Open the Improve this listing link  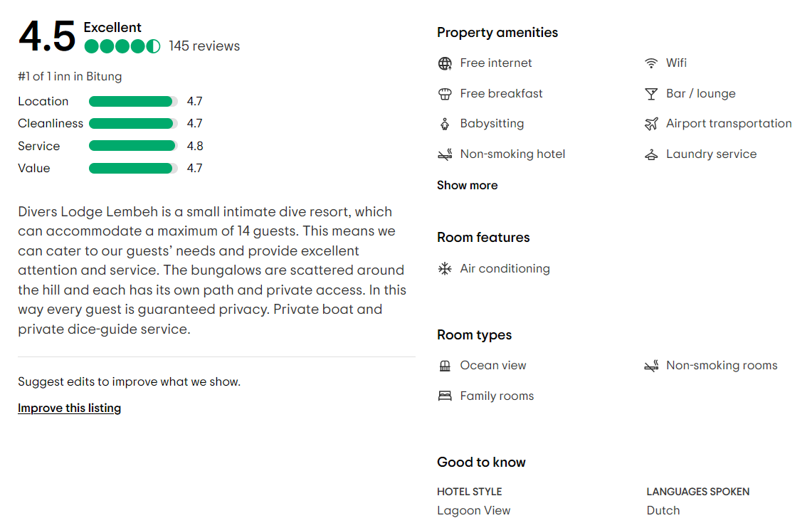tap(70, 408)
